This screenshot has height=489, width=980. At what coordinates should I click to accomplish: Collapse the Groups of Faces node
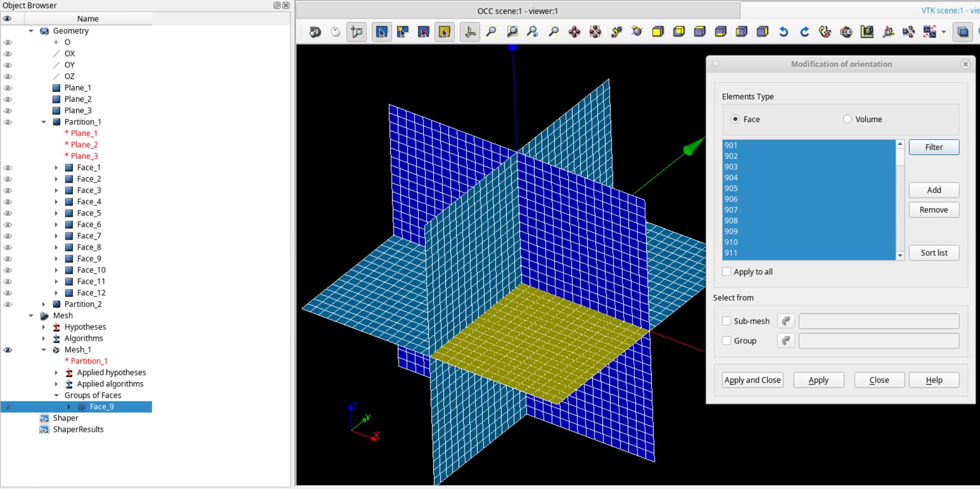[x=56, y=396]
